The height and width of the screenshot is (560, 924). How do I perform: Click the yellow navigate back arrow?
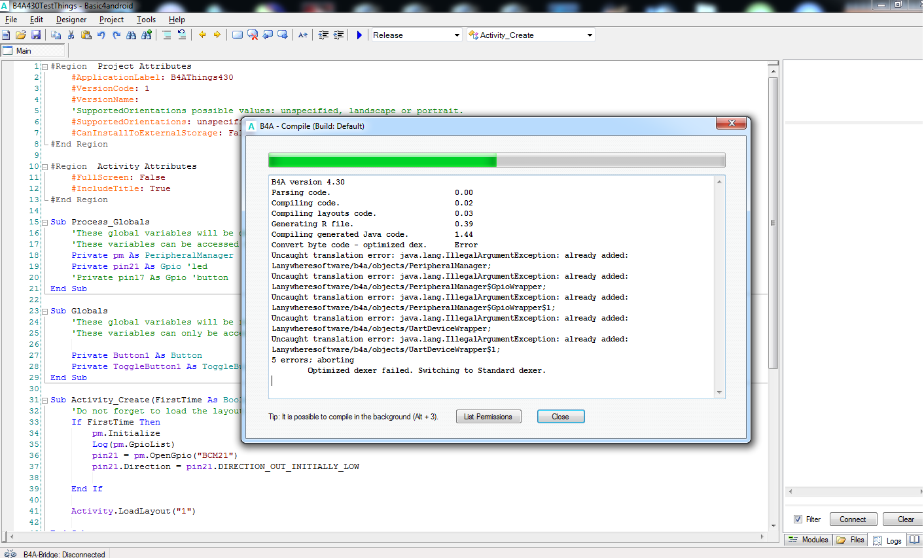202,35
